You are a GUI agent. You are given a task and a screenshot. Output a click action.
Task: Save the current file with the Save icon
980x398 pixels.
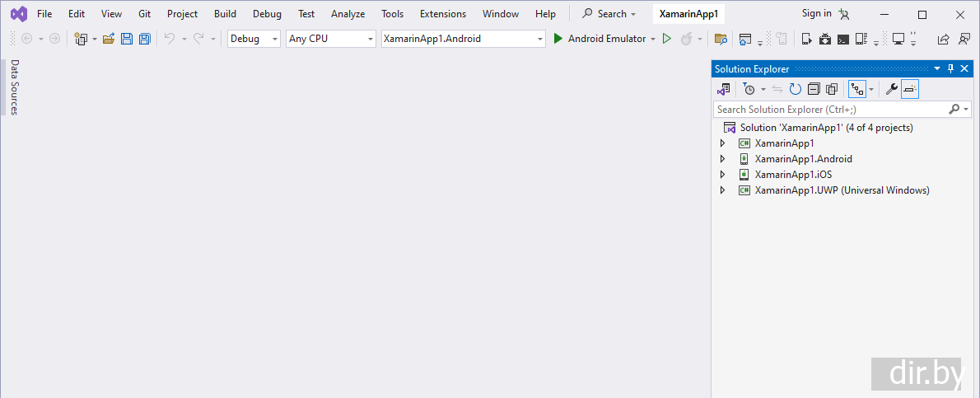127,39
